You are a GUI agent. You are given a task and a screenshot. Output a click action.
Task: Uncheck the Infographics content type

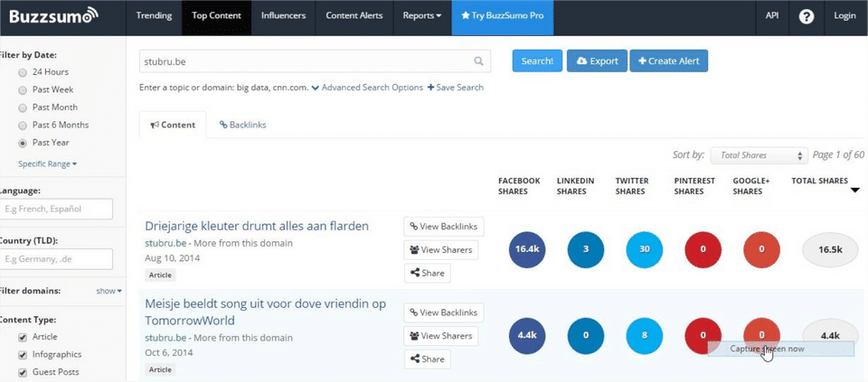(x=23, y=354)
